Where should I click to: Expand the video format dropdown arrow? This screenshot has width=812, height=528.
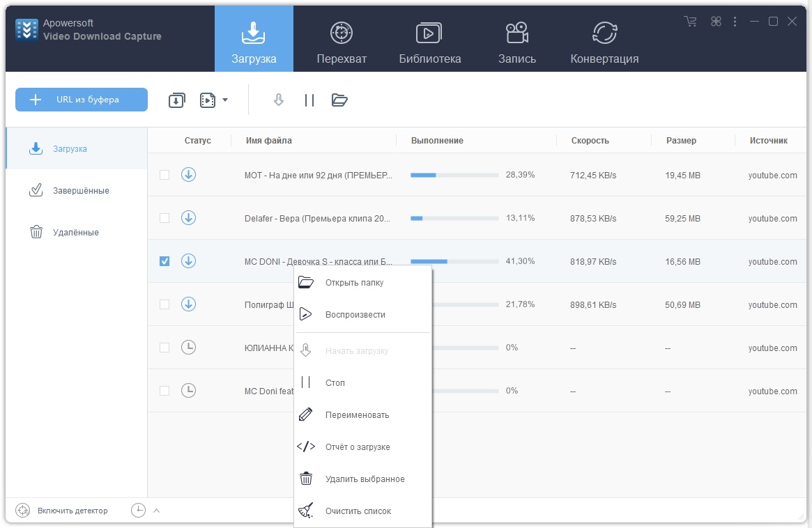point(225,100)
